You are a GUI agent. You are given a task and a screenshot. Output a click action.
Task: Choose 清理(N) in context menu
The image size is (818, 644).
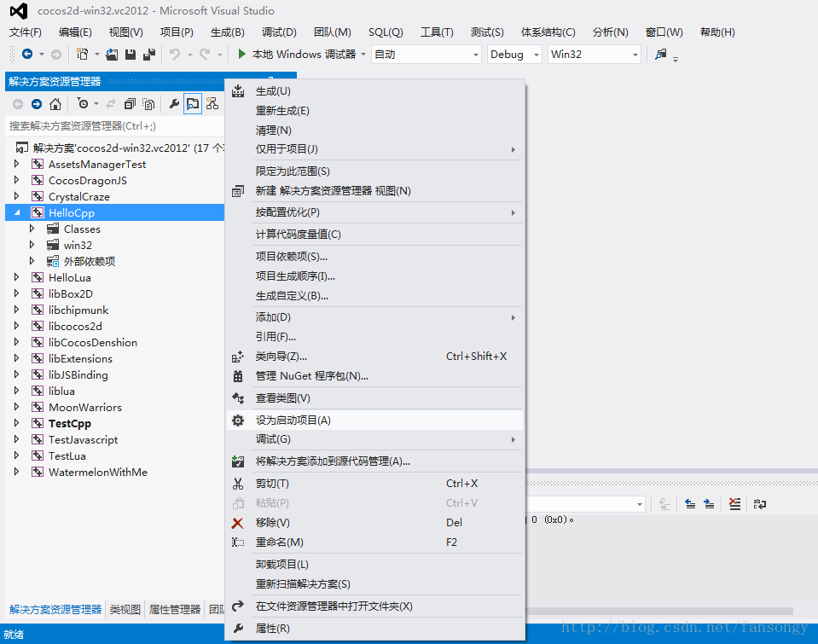375,130
